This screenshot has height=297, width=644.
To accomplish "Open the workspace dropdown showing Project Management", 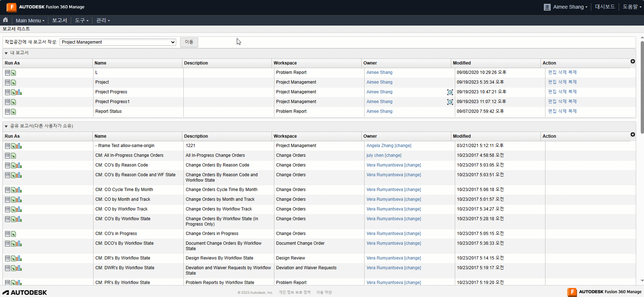I will coord(118,42).
